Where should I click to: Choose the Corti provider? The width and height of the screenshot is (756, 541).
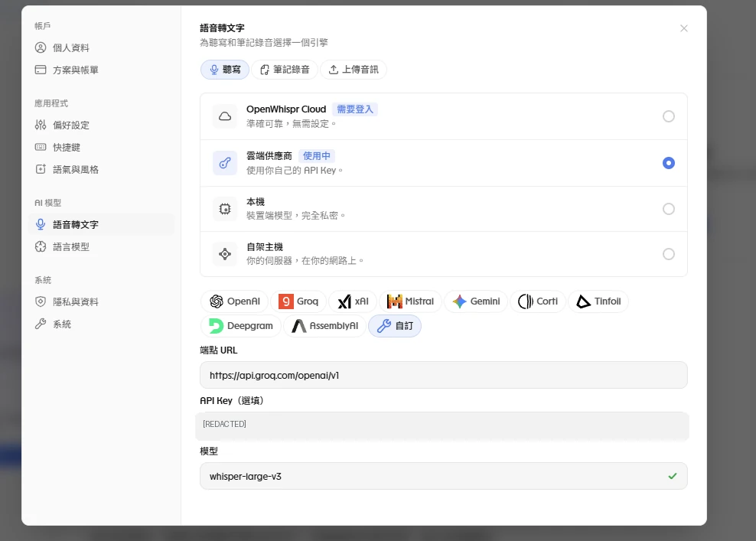pyautogui.click(x=538, y=301)
